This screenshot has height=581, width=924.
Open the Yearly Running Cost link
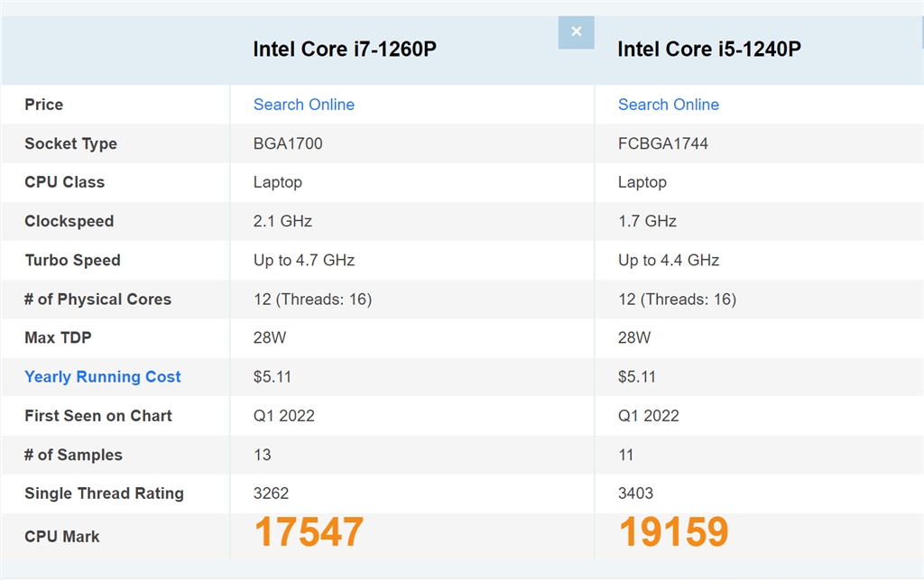click(103, 377)
